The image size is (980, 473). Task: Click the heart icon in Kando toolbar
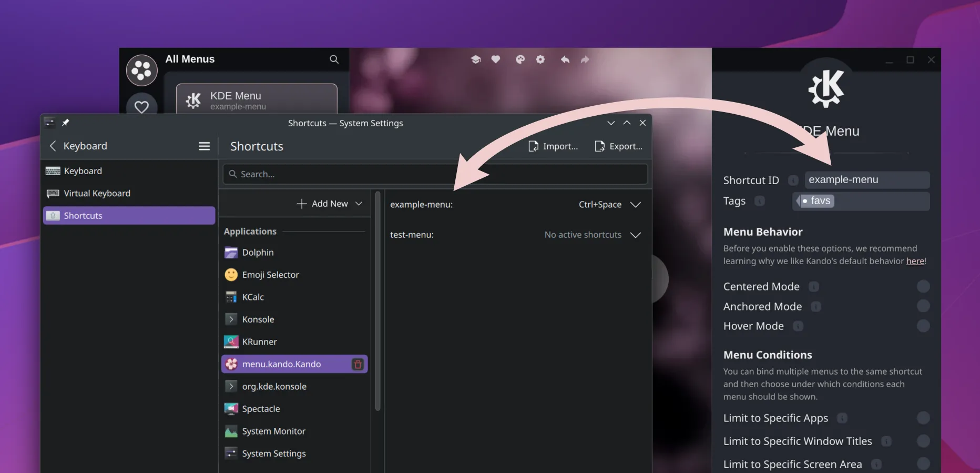495,59
